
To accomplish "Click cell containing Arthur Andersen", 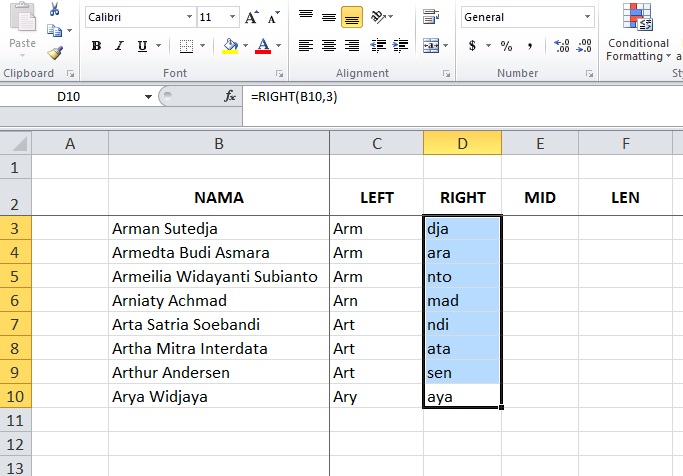I will [218, 373].
